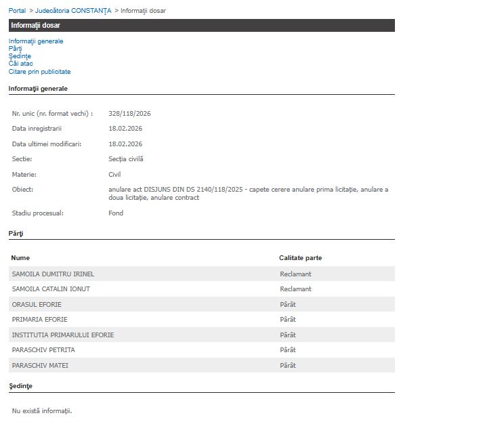Click the PARASCHIV PETRITA row
Viewport: 504px width, 424px height.
(x=43, y=350)
